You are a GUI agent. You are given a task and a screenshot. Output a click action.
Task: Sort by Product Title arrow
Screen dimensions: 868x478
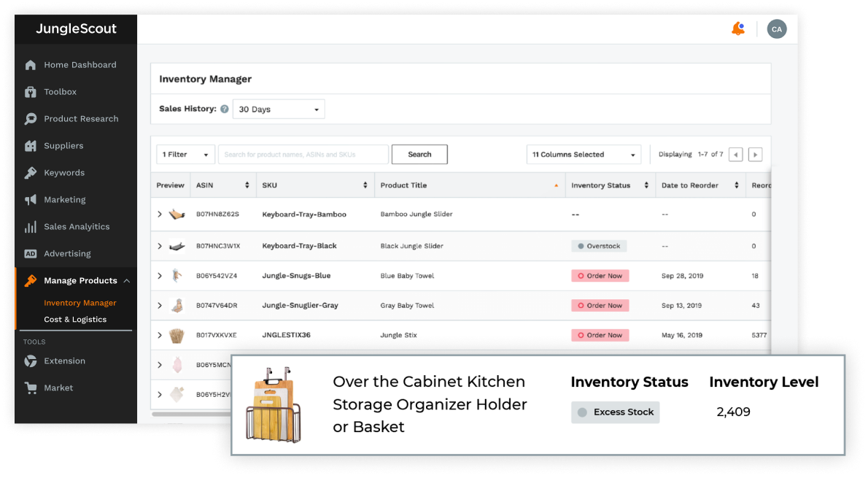coord(556,185)
